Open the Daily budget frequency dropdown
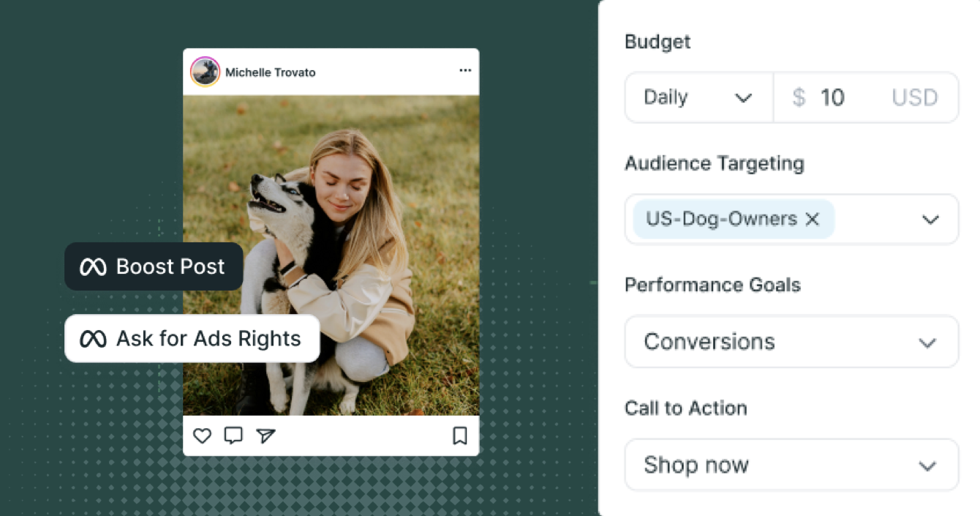Viewport: 980px width, 516px height. 698,97
